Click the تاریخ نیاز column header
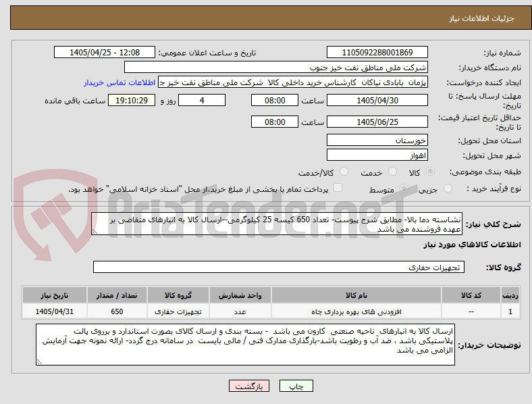The image size is (532, 404). coord(54,295)
